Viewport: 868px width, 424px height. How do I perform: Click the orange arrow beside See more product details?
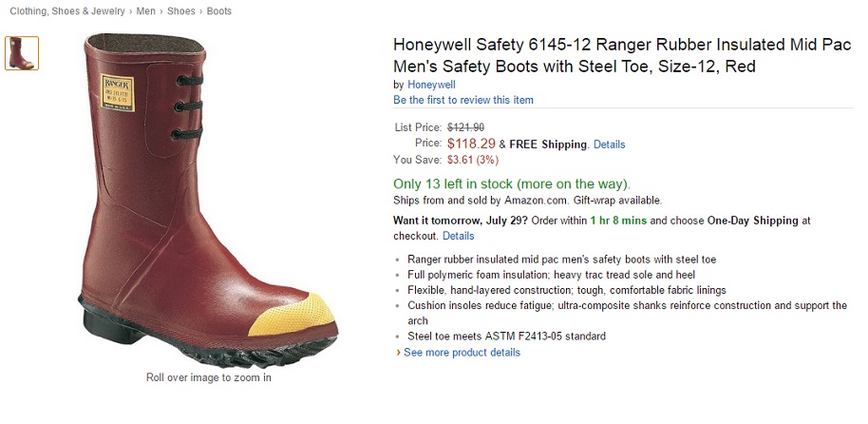point(398,353)
